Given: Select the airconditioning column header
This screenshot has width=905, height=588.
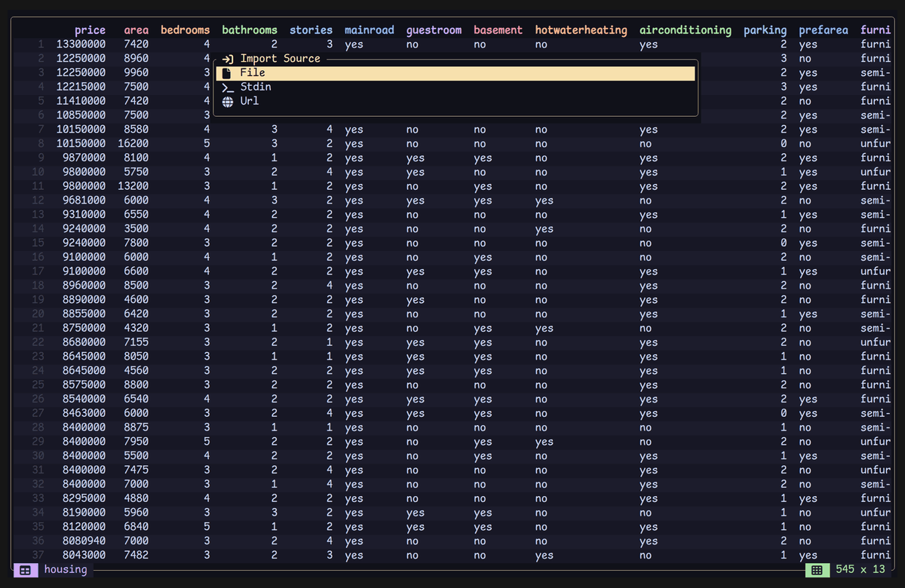Looking at the screenshot, I should pyautogui.click(x=686, y=30).
